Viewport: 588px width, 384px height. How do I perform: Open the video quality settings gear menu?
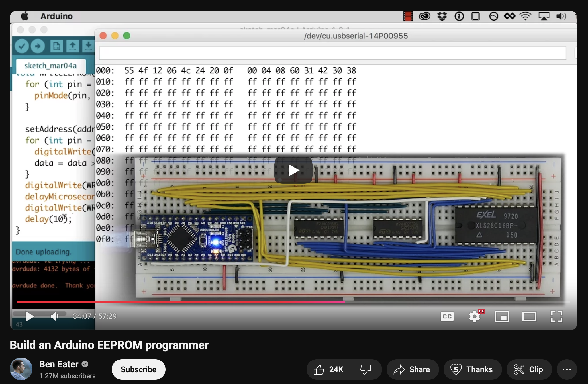tap(475, 316)
